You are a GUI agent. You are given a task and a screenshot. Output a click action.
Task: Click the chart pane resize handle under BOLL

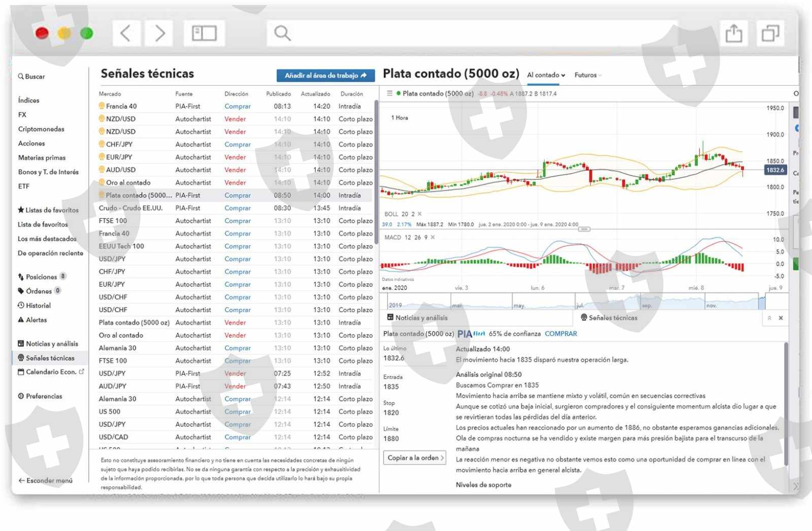[584, 229]
